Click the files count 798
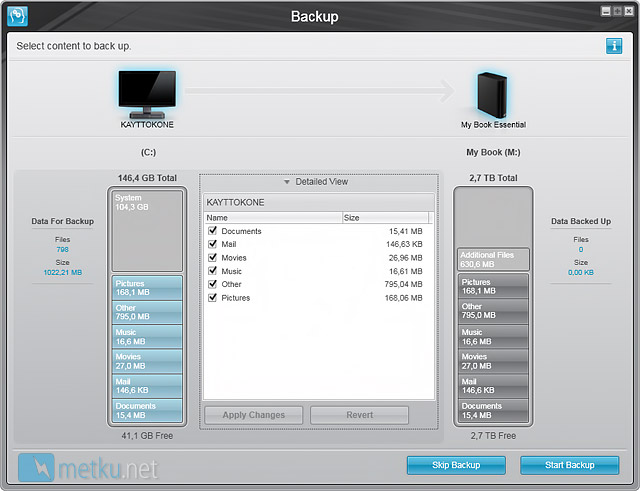This screenshot has height=491, width=640. [x=62, y=249]
